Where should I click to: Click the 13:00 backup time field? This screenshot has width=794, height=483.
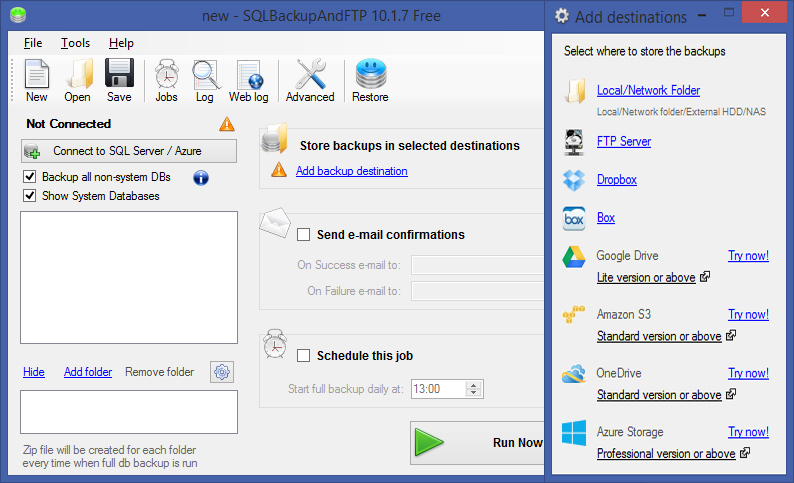click(439, 389)
